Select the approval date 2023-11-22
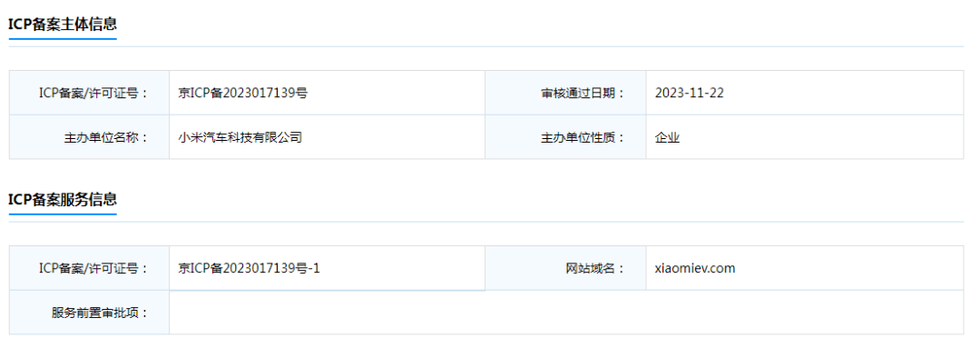The height and width of the screenshot is (348, 980). [x=690, y=94]
